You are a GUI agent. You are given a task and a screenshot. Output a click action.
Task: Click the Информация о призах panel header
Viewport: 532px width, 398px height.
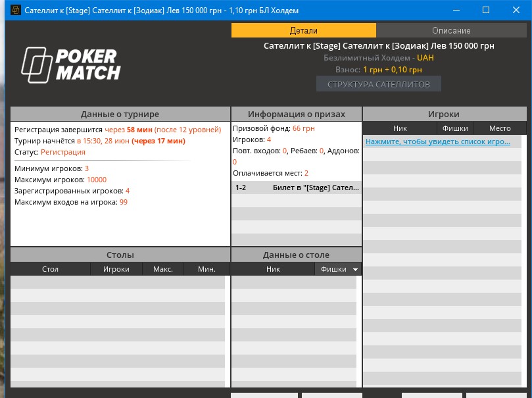click(297, 114)
